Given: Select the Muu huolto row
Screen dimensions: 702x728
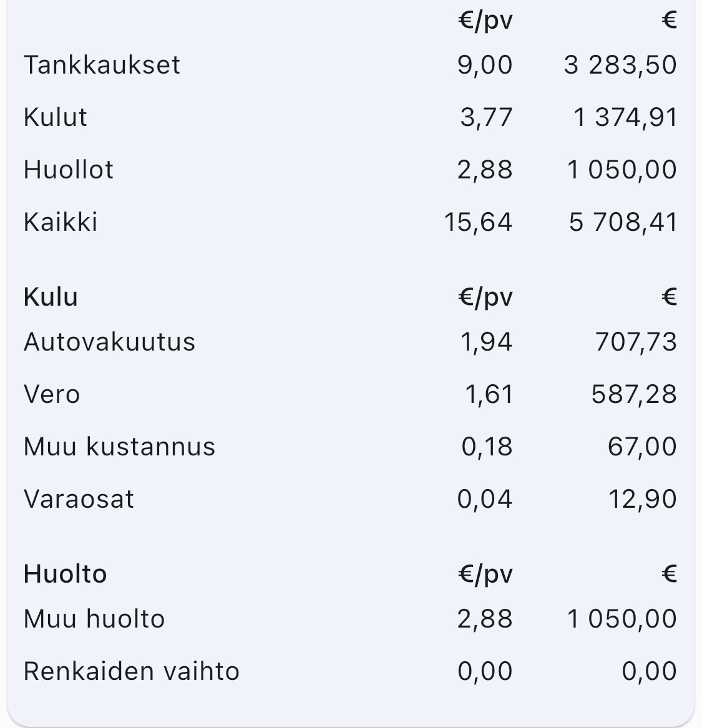Looking at the screenshot, I should (x=351, y=619).
